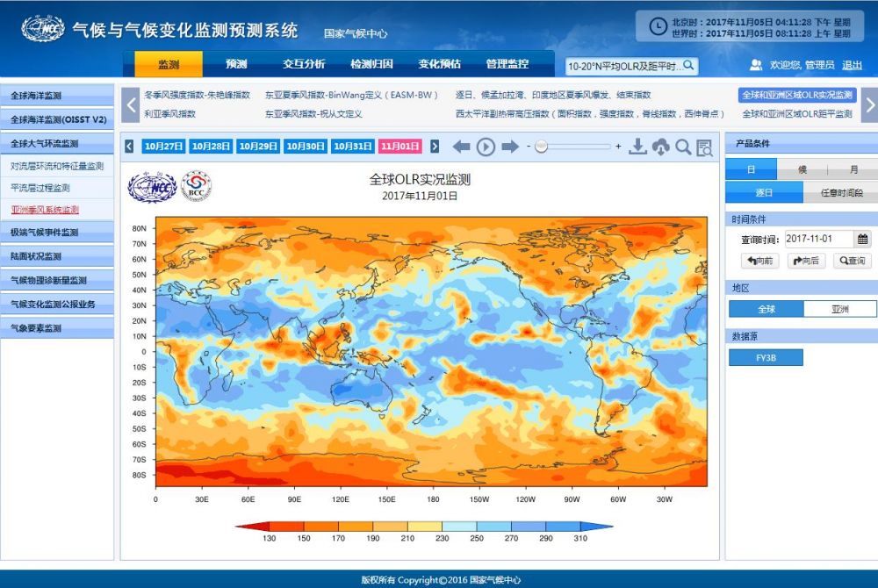The image size is (878, 588).
Task: Open the calendar date picker icon
Action: (863, 239)
